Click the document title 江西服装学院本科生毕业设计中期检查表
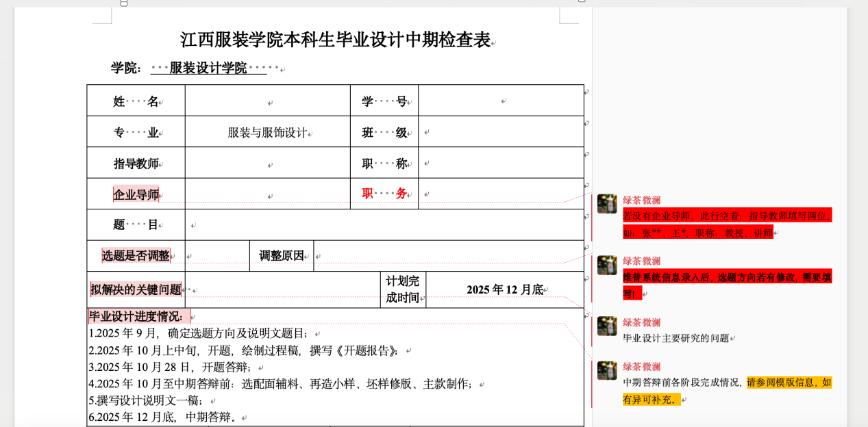The width and height of the screenshot is (868, 427). [335, 40]
